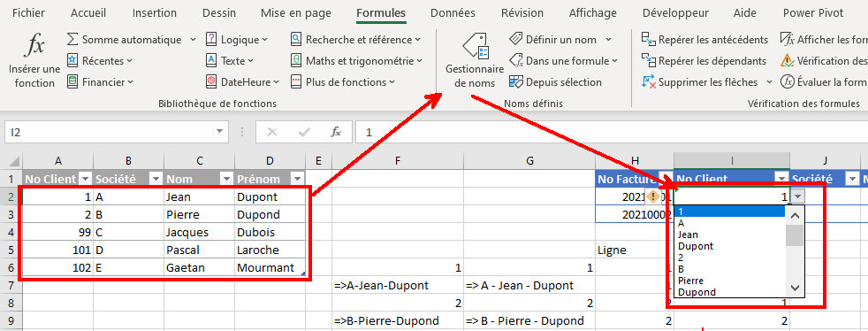This screenshot has width=868, height=331.
Task: Open the Nom column filter
Action: point(226,179)
